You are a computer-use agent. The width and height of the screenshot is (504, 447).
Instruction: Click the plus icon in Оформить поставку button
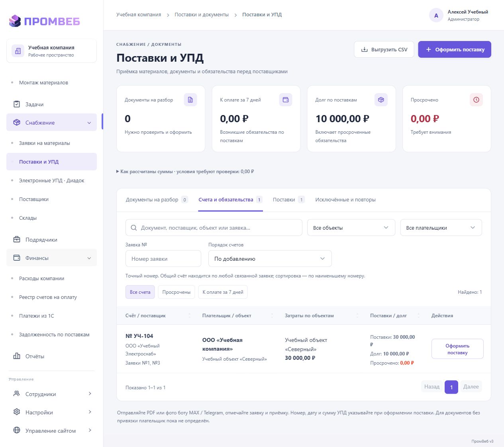coord(429,50)
